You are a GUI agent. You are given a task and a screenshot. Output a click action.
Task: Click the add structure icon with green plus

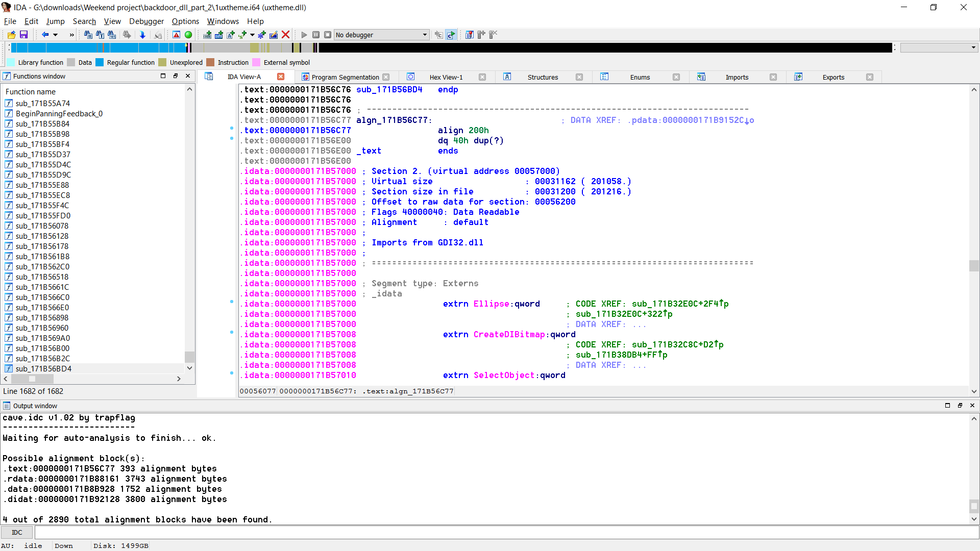click(242, 35)
